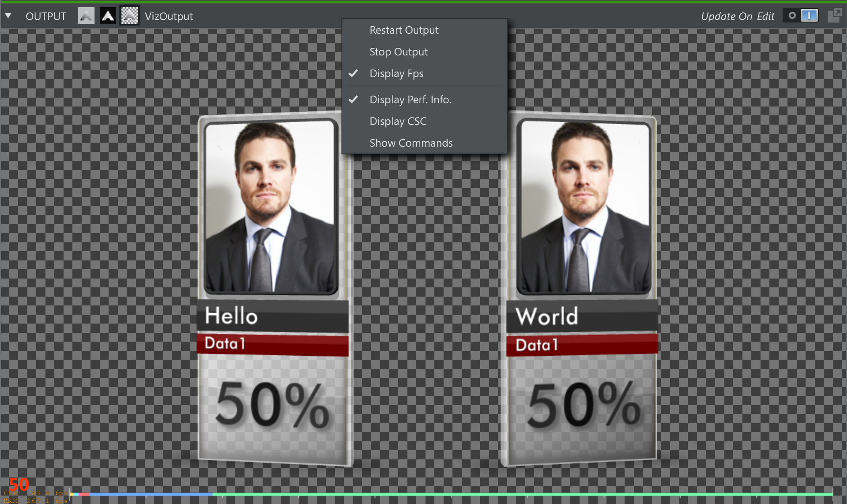Click Restart Output menu entry
This screenshot has width=847, height=504.
(404, 30)
